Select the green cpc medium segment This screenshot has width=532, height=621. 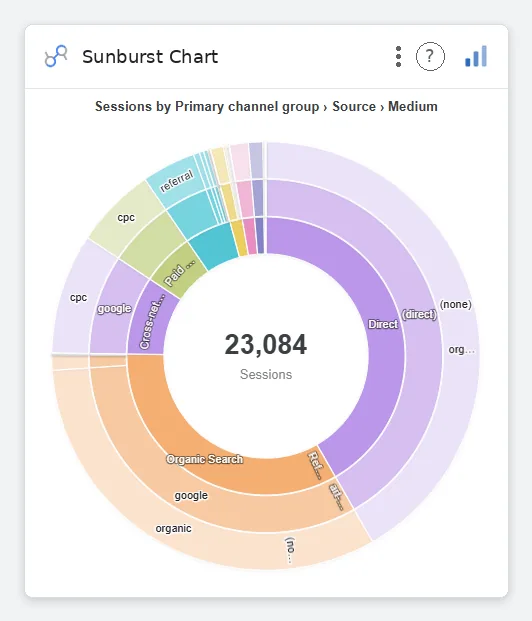tap(126, 217)
